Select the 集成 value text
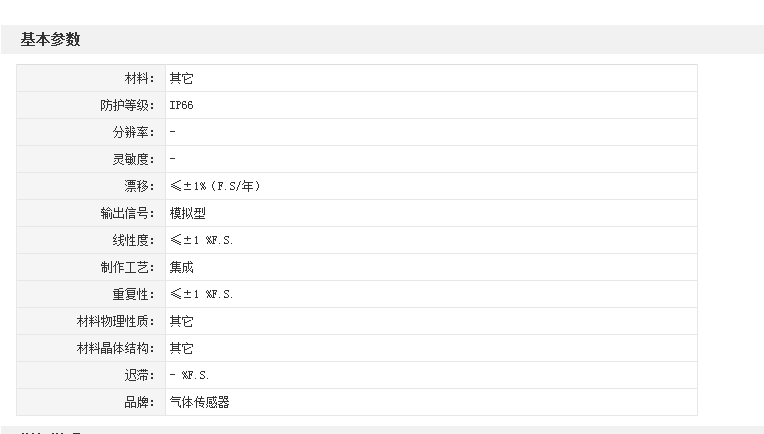Screen dimensions: 764x434 coord(181,267)
